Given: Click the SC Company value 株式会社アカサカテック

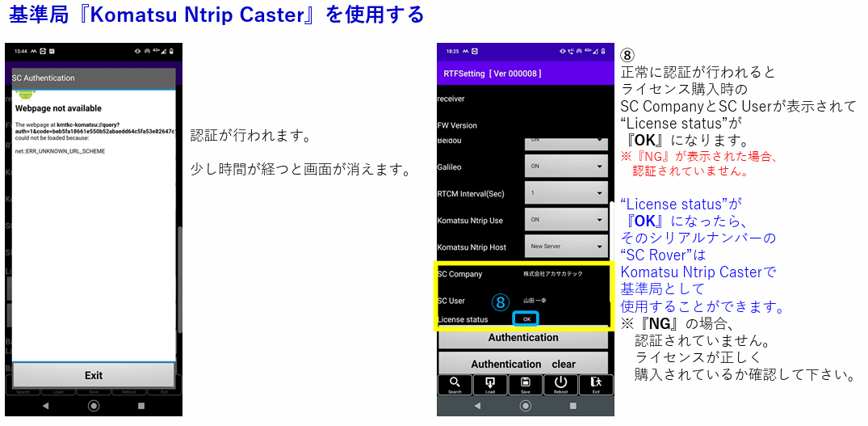Looking at the screenshot, I should coord(553,274).
